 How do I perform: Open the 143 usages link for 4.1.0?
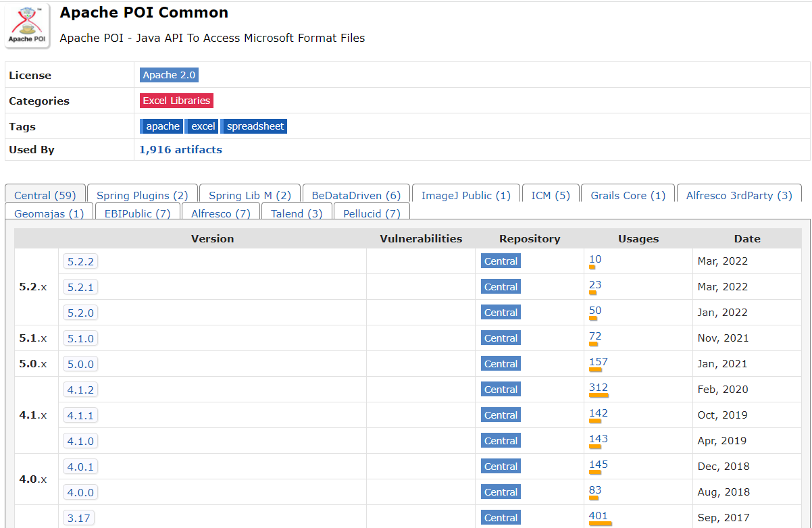(599, 439)
